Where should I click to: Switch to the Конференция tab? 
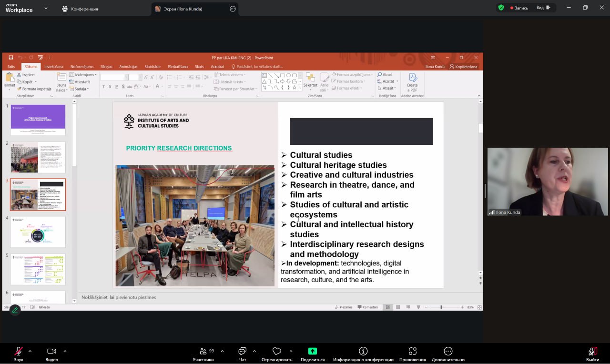tap(80, 9)
